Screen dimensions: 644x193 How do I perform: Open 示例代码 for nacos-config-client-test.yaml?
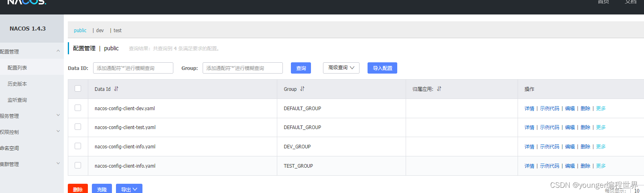(549, 127)
